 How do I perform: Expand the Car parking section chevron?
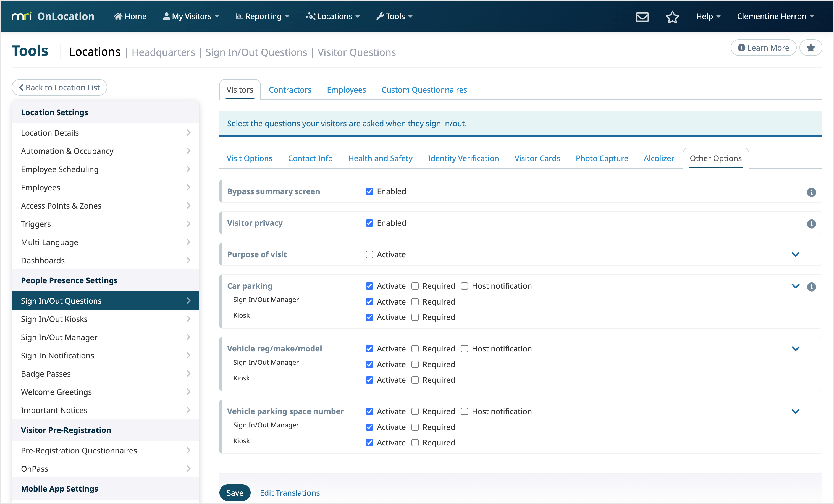point(795,286)
